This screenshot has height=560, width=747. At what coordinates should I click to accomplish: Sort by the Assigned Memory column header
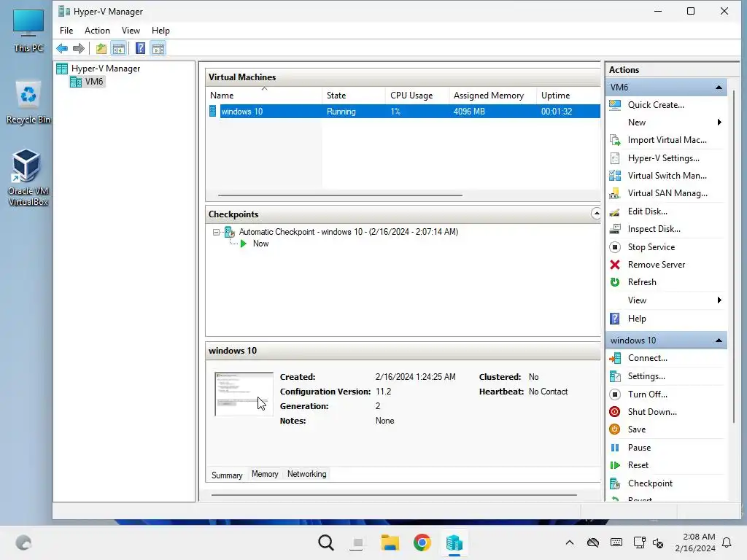click(492, 96)
